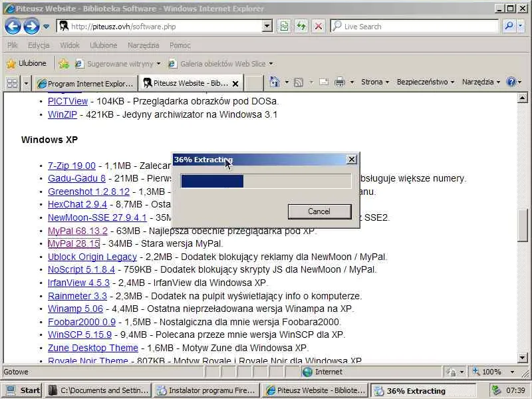This screenshot has width=532, height=399.
Task: Expand the address bar history dropdown
Action: (x=267, y=26)
